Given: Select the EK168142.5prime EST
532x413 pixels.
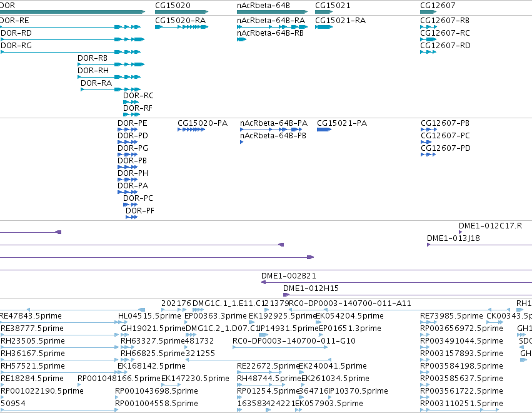Looking at the screenshot, I should pos(123,372).
